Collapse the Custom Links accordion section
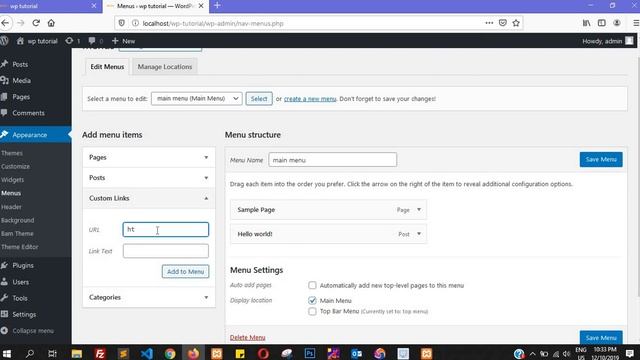 click(x=149, y=198)
